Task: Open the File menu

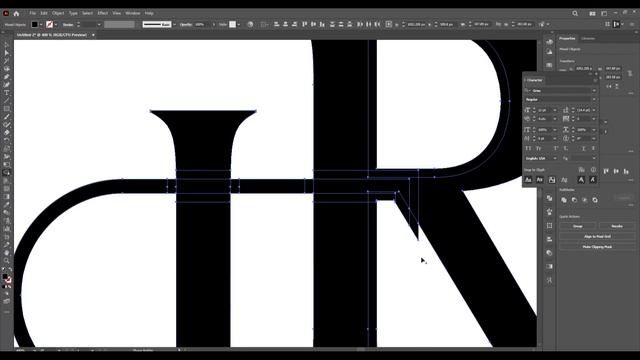Action: [32, 13]
